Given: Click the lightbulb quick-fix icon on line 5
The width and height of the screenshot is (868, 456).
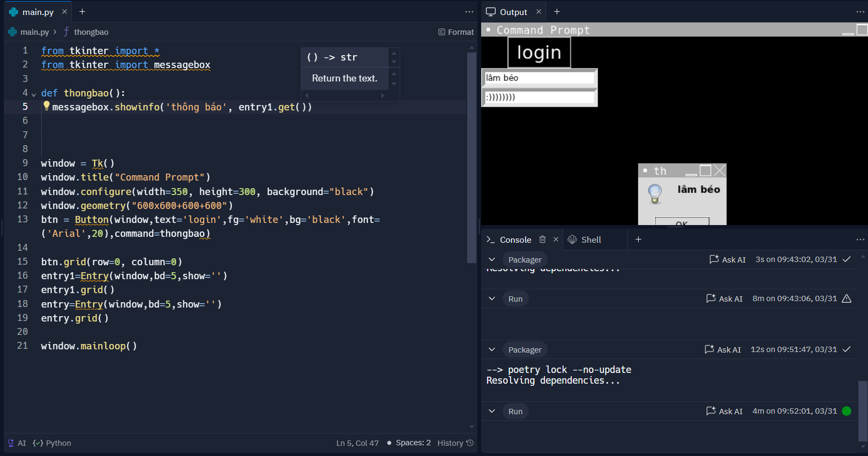Looking at the screenshot, I should tap(47, 106).
